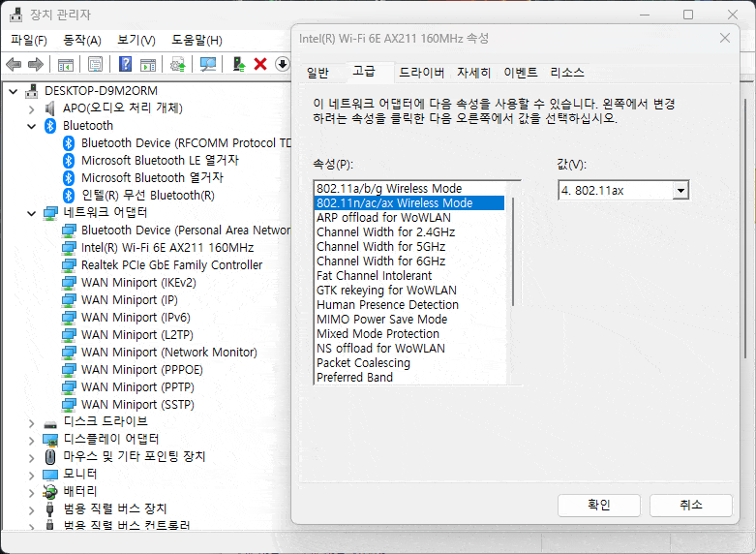Select Microsoft Bluetooth LE 열거자 device
Screen dimensions: 756x554
160,160
